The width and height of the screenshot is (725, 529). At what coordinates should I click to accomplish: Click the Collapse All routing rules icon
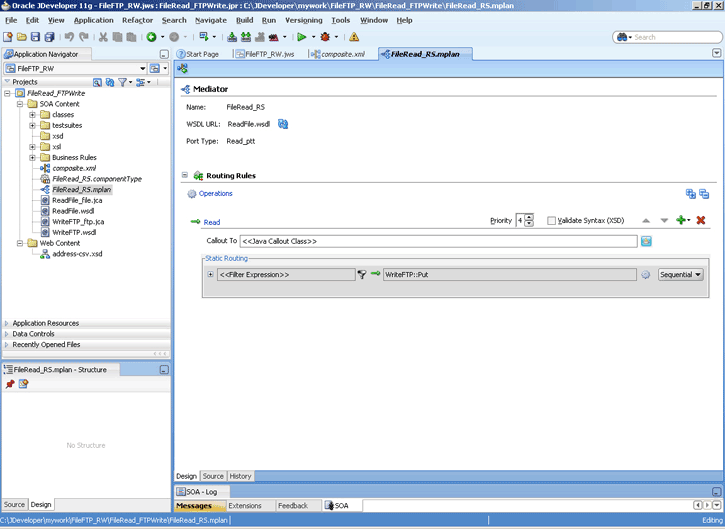point(704,194)
